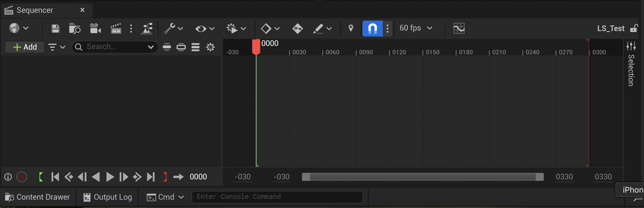Click the rightmost 0330 working range field
Image resolution: width=644 pixels, height=208 pixels.
(603, 177)
